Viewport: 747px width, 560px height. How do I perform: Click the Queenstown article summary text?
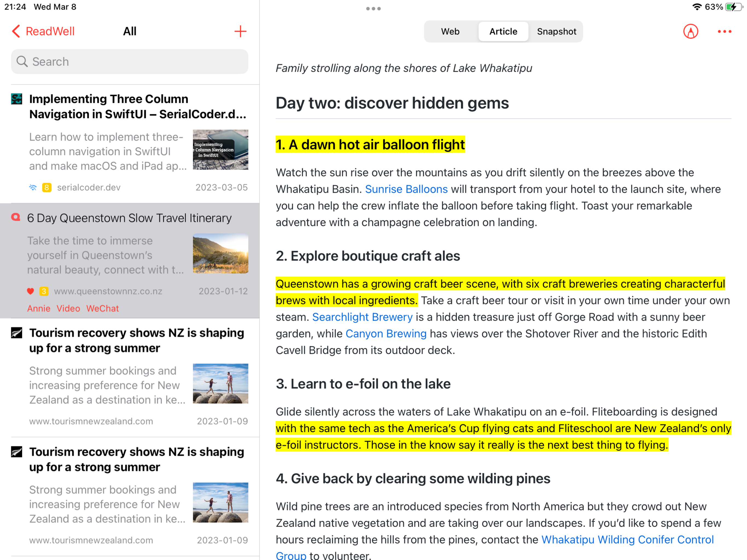[x=105, y=255]
